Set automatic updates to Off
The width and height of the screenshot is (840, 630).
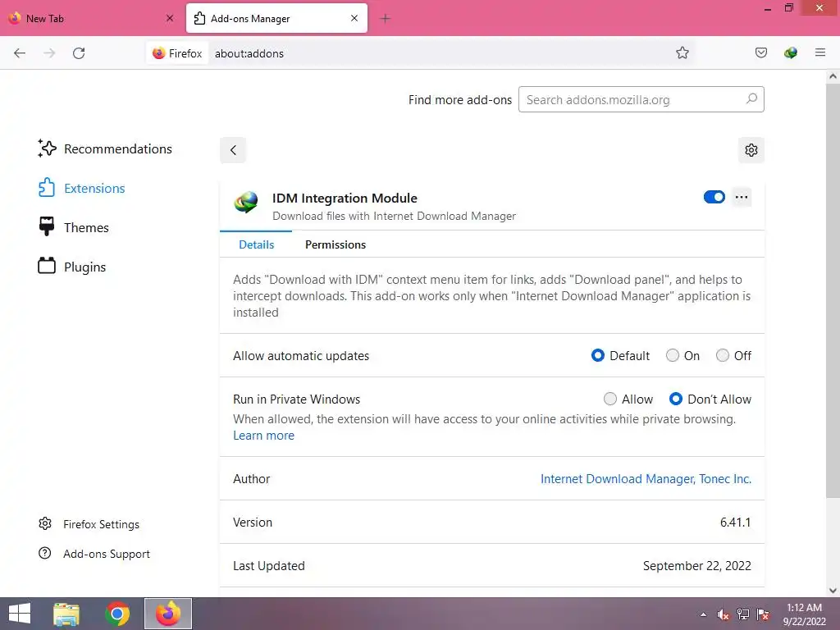(723, 355)
